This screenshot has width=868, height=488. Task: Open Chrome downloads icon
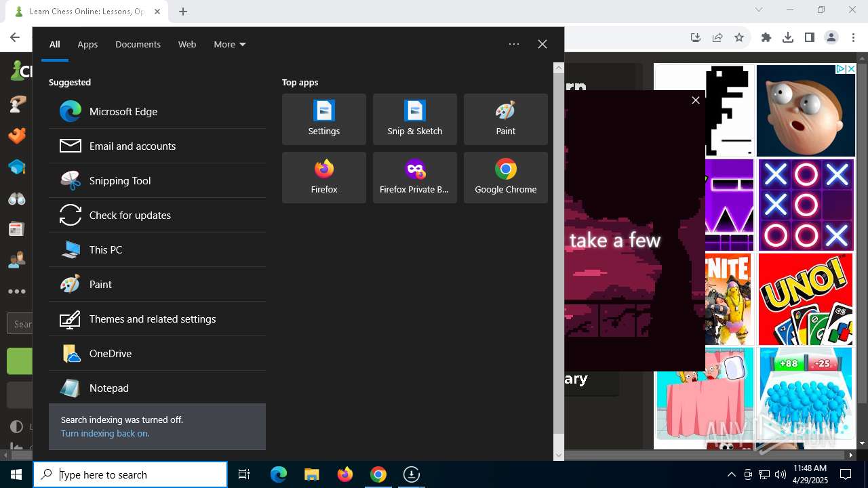pyautogui.click(x=788, y=38)
